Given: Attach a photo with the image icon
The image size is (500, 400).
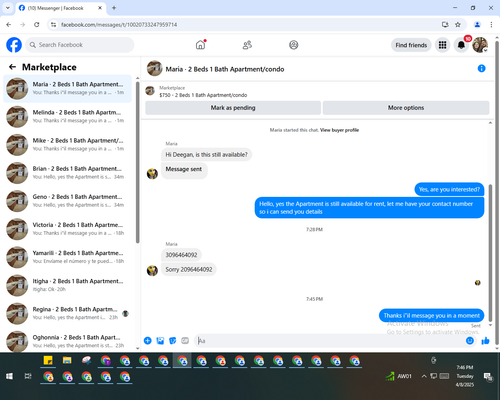Looking at the screenshot, I should 160,341.
